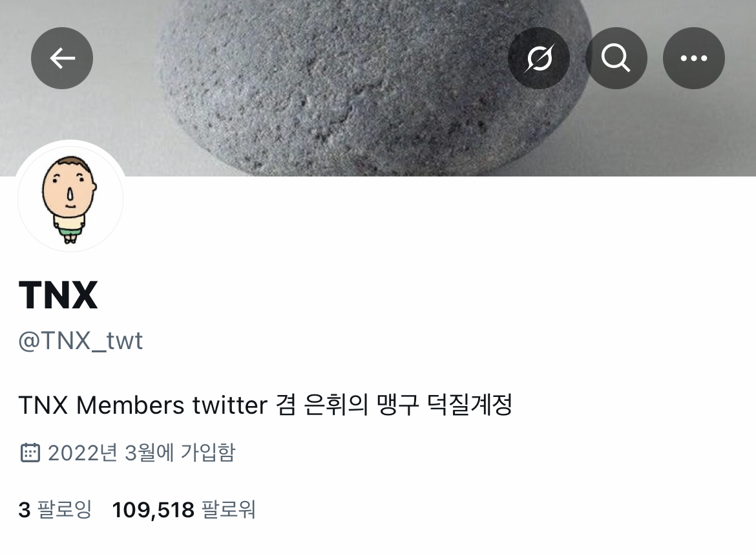This screenshot has height=556, width=756.
Task: Click the 'TNX Members twitter' bio text
Action: click(143, 405)
